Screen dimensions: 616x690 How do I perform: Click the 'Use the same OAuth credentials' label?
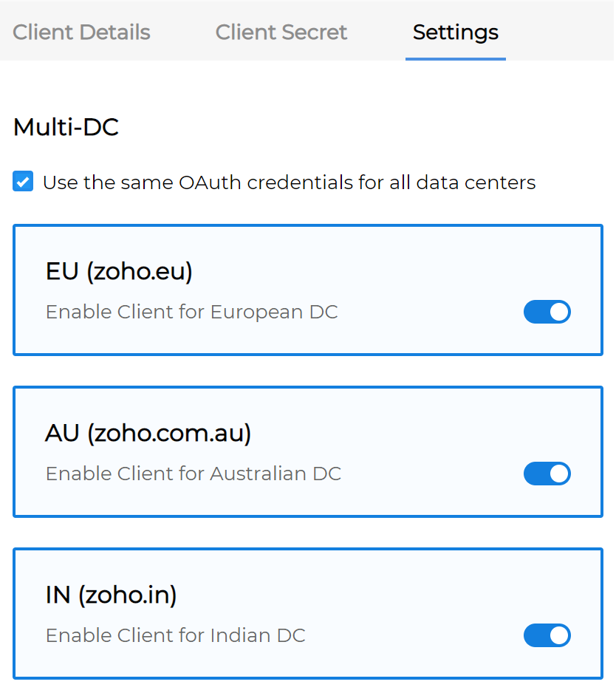289,182
